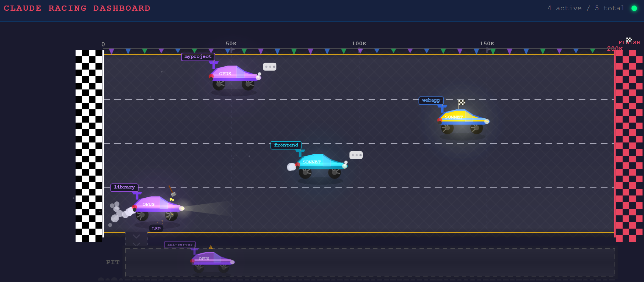
Task: Click the frontend name label
Action: pos(286,145)
